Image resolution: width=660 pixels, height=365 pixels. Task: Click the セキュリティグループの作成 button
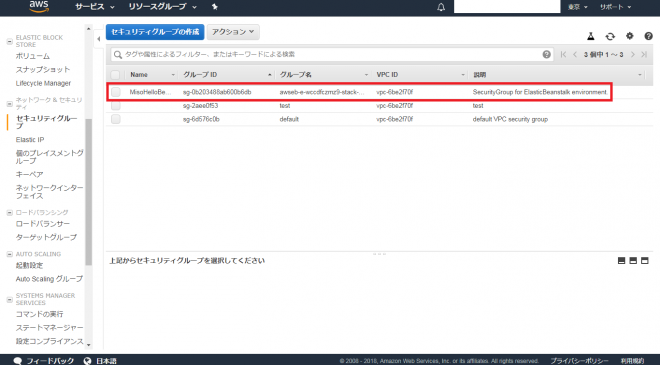[155, 32]
